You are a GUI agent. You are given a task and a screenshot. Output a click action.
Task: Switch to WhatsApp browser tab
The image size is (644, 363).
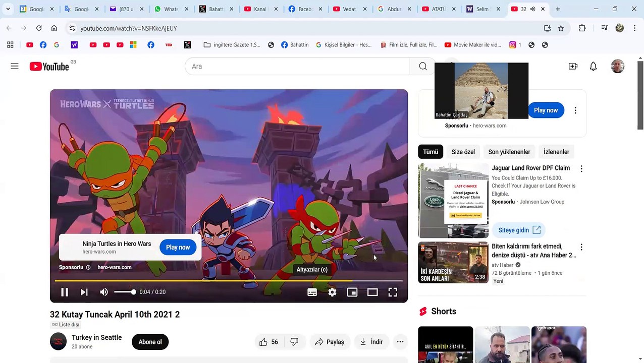click(172, 9)
